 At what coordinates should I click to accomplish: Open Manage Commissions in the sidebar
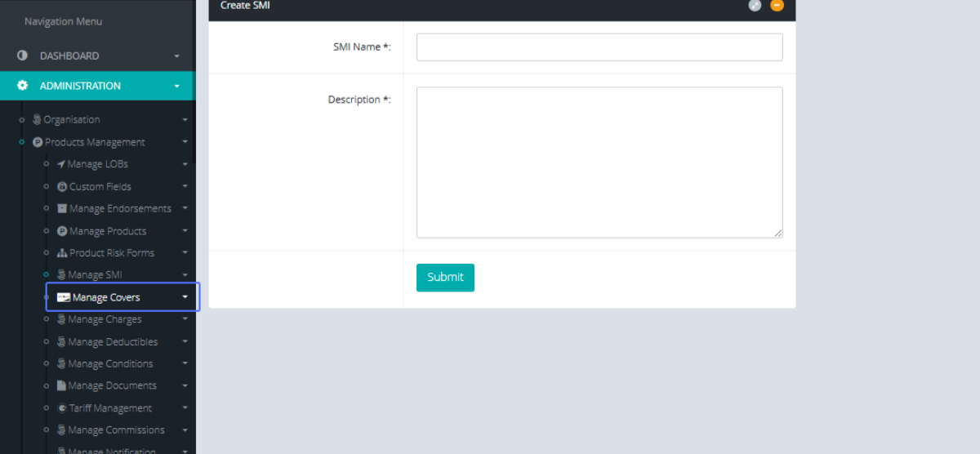[x=116, y=430]
